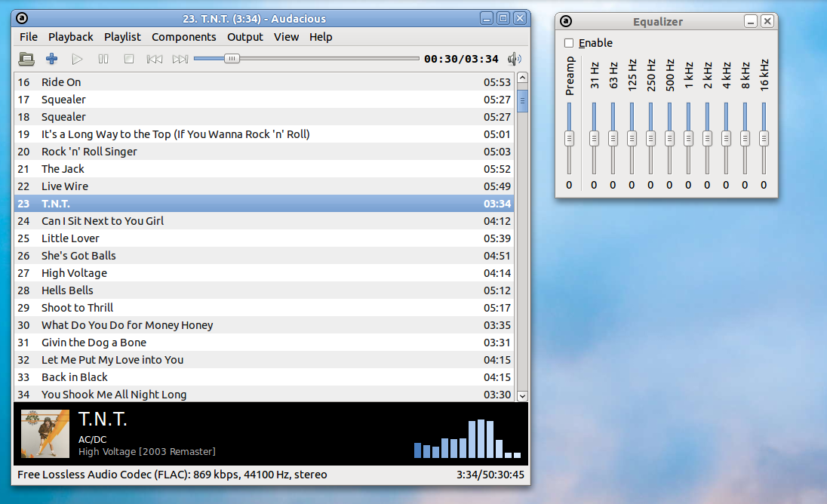
Task: Select Little Lover in the playlist
Action: (263, 238)
